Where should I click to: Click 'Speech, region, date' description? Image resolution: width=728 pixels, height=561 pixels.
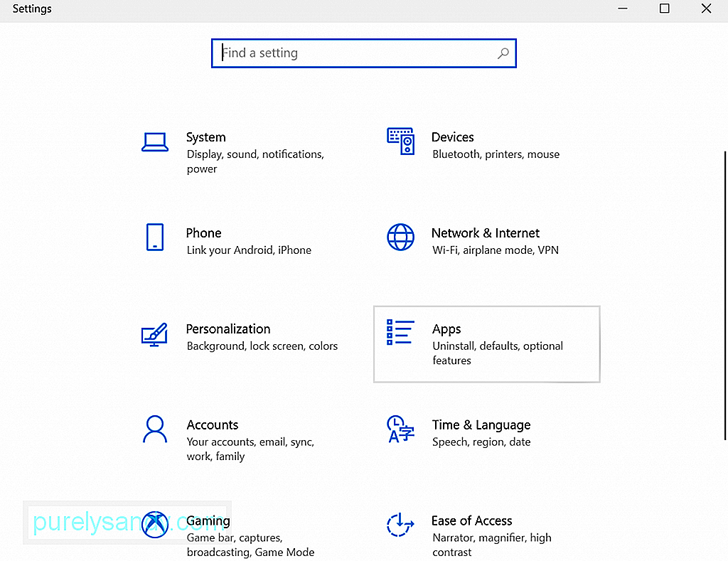pyautogui.click(x=481, y=442)
